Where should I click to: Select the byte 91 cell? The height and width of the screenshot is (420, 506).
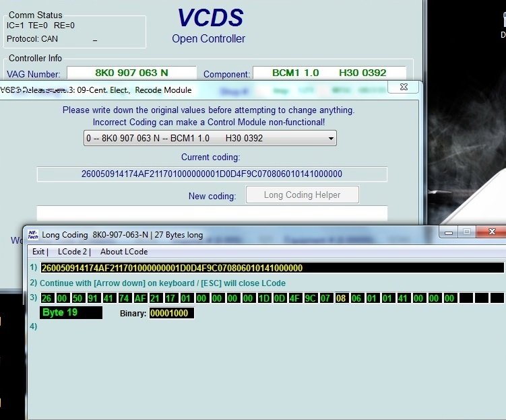point(93,298)
